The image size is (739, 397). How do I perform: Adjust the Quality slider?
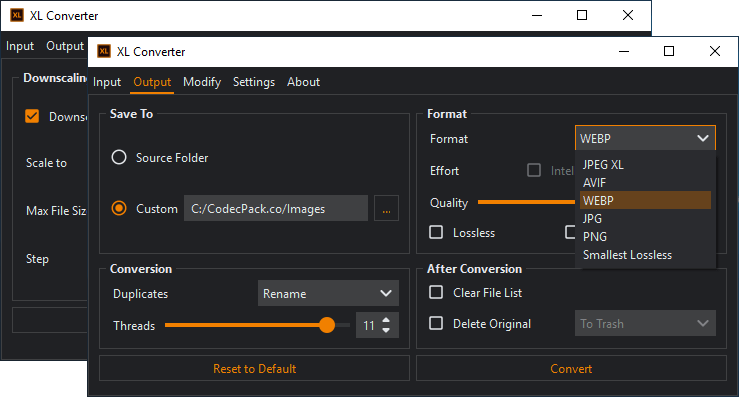click(x=526, y=202)
